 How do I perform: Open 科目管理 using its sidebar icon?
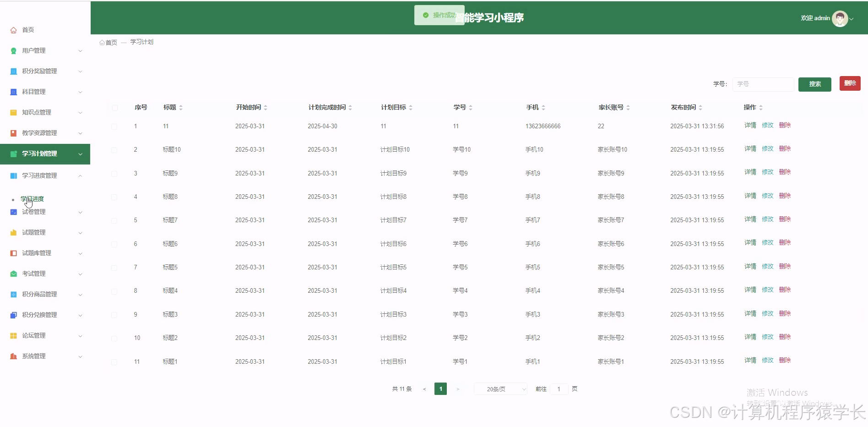pyautogui.click(x=13, y=92)
